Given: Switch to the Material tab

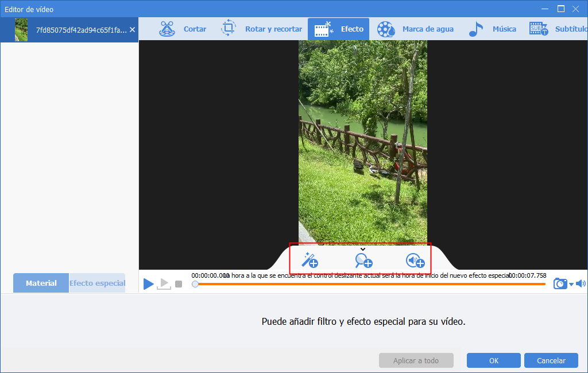Looking at the screenshot, I should pyautogui.click(x=41, y=283).
